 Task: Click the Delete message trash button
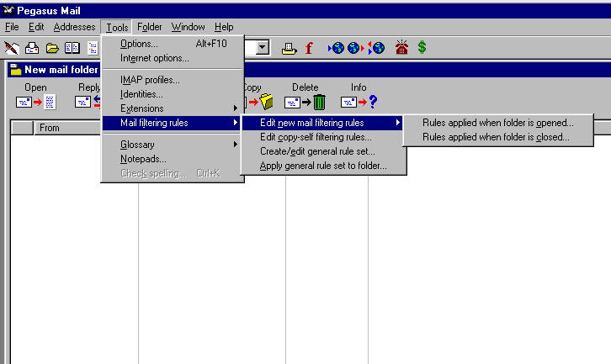click(305, 96)
